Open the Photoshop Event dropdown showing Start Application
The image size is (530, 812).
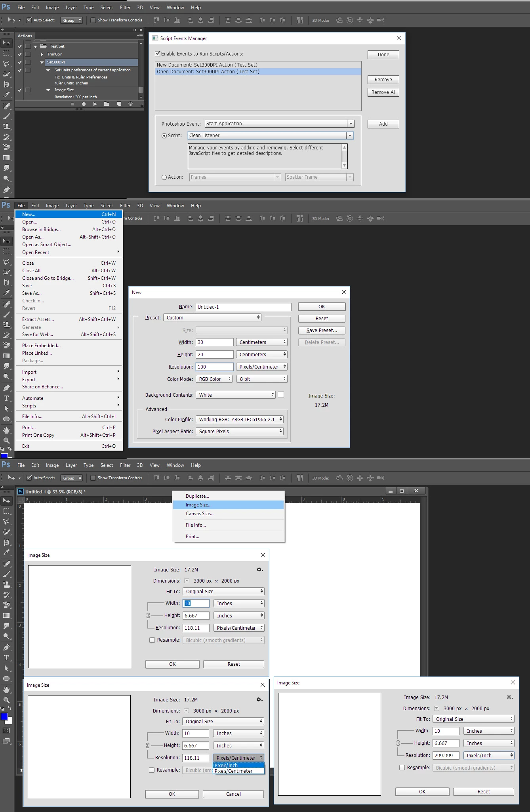[279, 124]
